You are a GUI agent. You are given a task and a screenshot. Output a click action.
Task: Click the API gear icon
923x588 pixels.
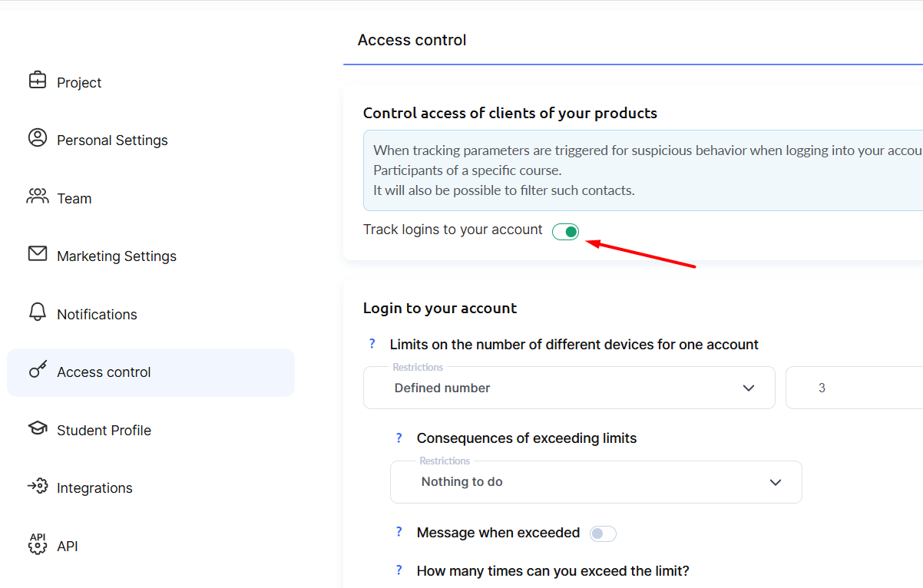[x=38, y=544]
